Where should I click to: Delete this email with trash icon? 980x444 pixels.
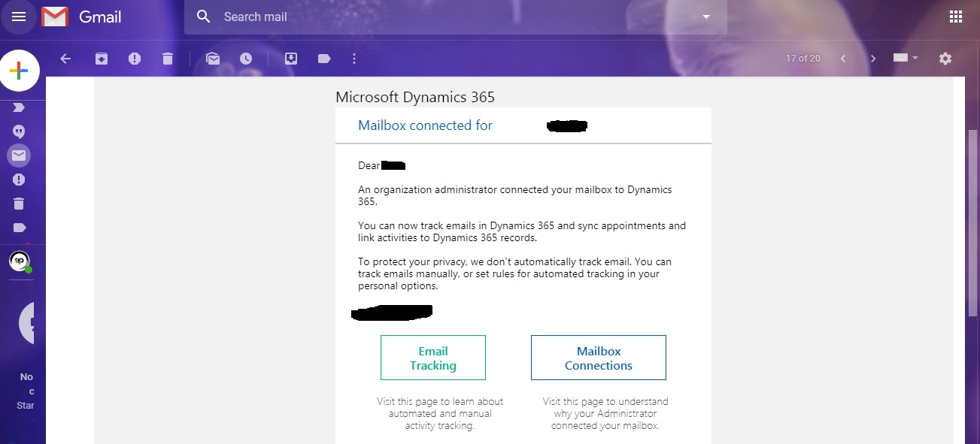click(x=168, y=59)
